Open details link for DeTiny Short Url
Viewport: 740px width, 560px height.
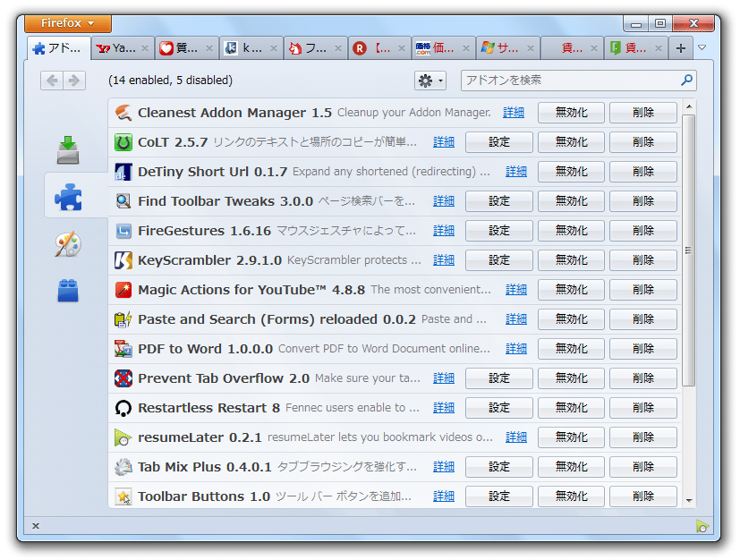[x=515, y=172]
